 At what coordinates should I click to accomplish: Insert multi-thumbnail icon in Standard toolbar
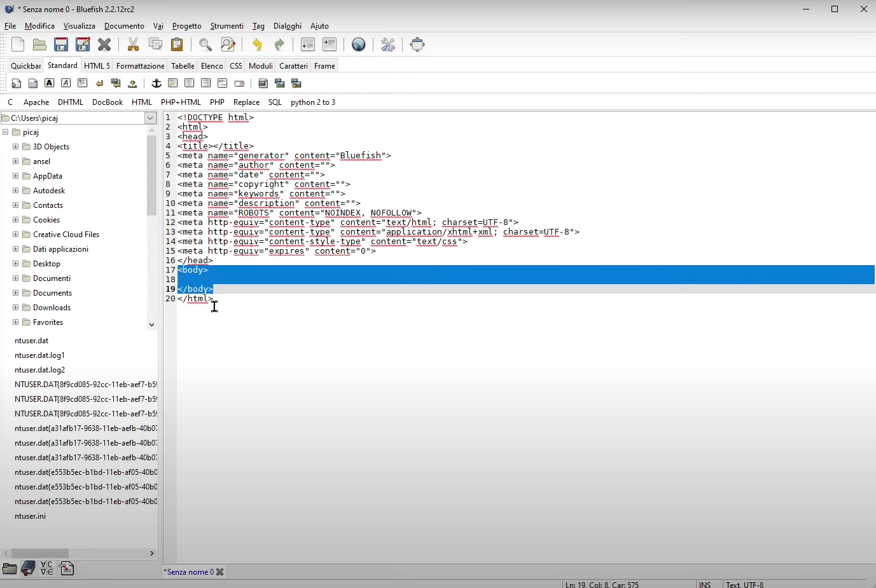pos(296,83)
